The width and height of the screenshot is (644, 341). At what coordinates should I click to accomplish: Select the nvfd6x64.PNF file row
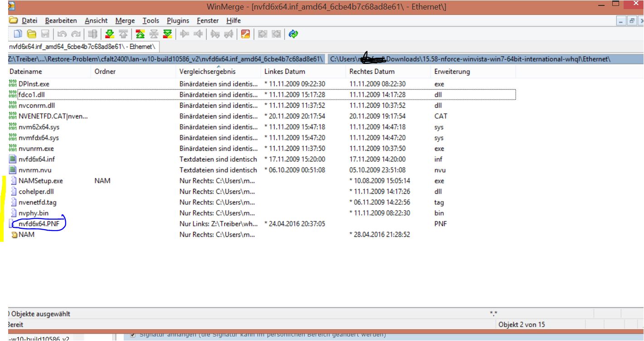pos(39,224)
